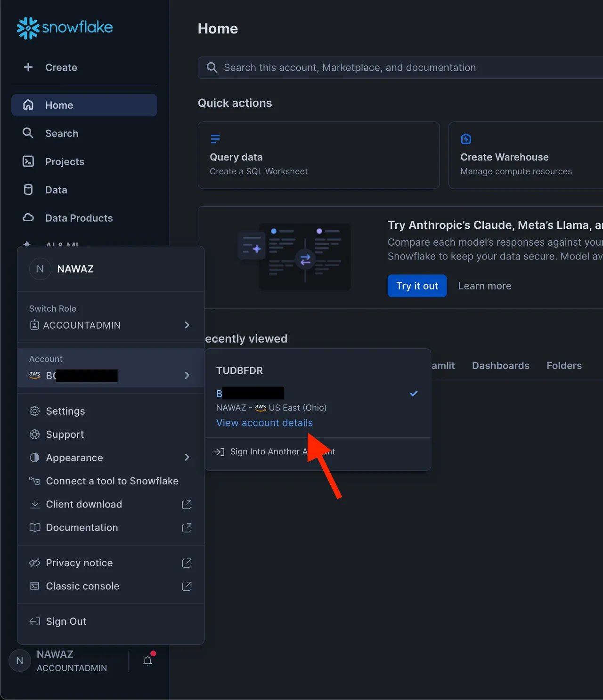
Task: Focus the account search field
Action: (x=400, y=68)
